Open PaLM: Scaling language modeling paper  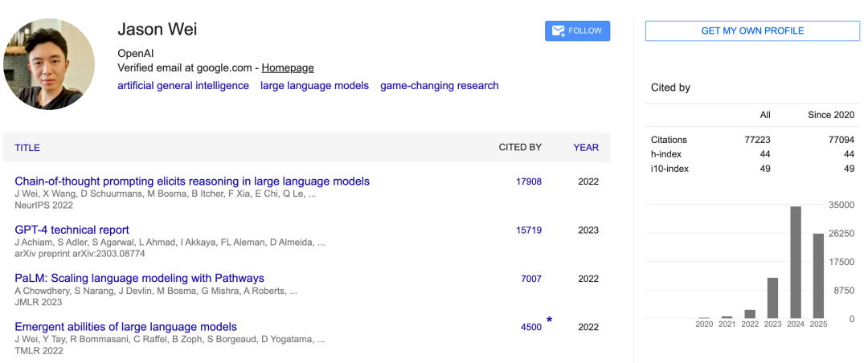pos(139,279)
